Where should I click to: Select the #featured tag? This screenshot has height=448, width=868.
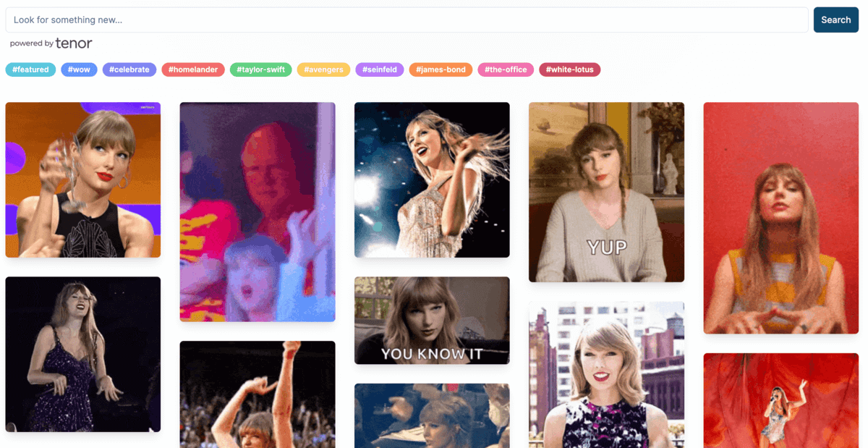30,69
